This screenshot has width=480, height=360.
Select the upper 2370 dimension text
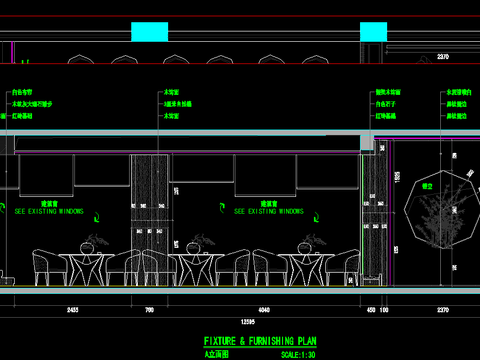tap(443, 57)
